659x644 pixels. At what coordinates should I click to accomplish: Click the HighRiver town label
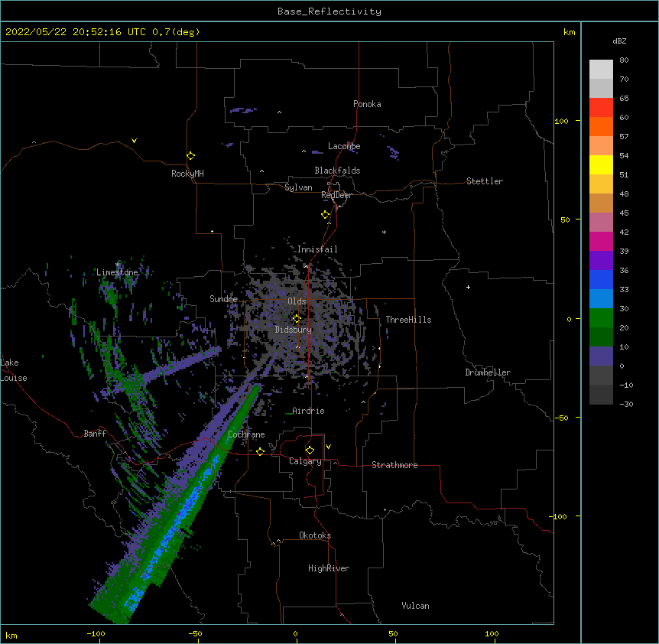[329, 568]
